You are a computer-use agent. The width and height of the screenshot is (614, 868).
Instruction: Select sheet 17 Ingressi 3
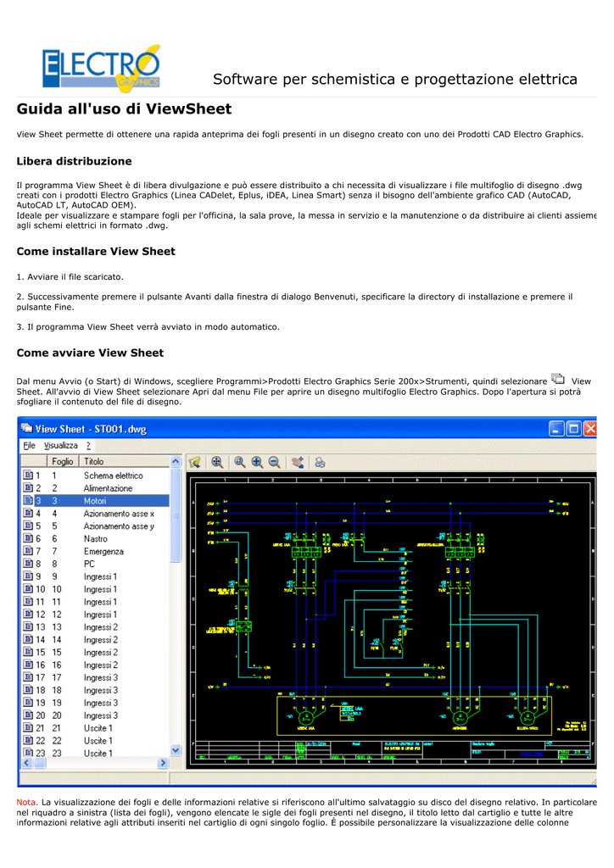pyautogui.click(x=95, y=677)
